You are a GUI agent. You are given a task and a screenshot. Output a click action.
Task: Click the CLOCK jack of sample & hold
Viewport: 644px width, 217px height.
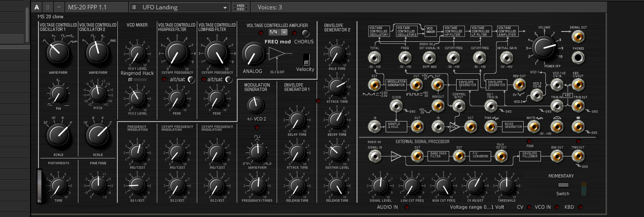click(396, 105)
